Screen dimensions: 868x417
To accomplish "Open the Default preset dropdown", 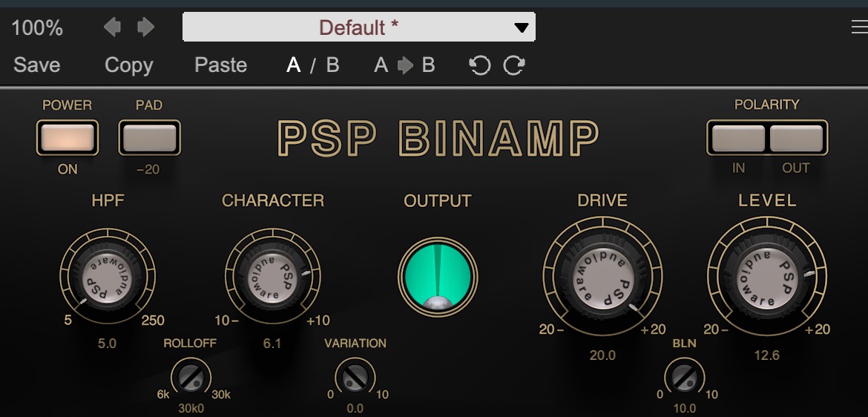I will click(x=359, y=28).
